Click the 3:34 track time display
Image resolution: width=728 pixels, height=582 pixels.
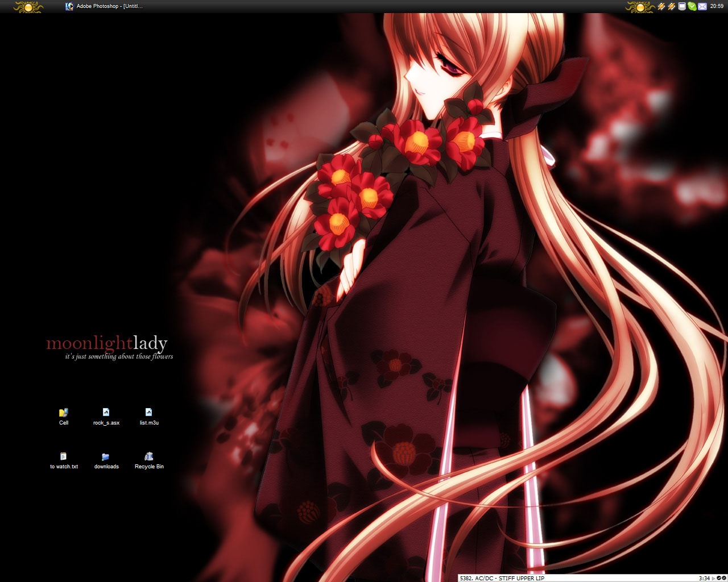coord(704,579)
